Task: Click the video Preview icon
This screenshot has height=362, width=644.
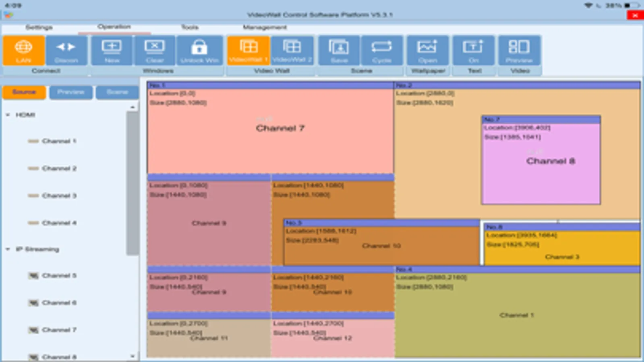Action: coord(519,50)
